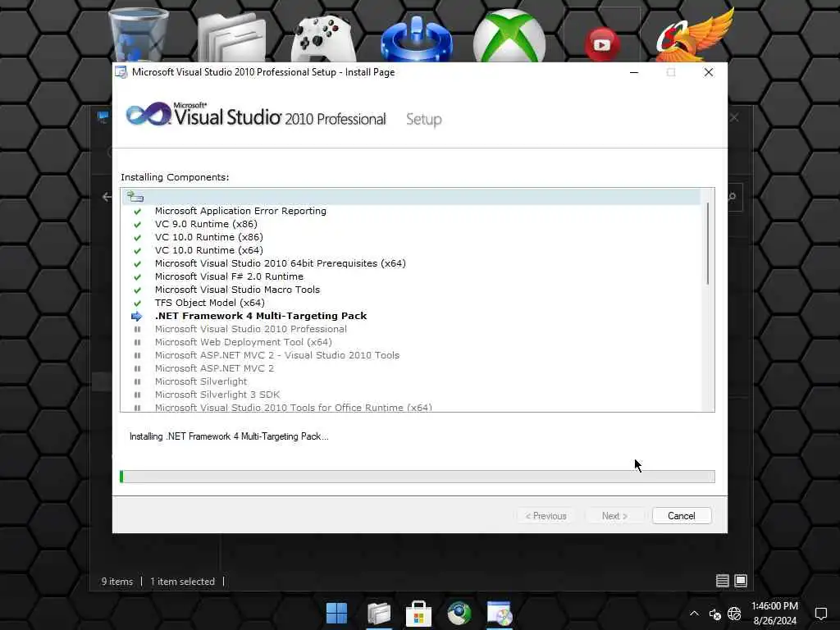840x630 pixels.
Task: Click the 1 item selected status text
Action: (x=182, y=582)
